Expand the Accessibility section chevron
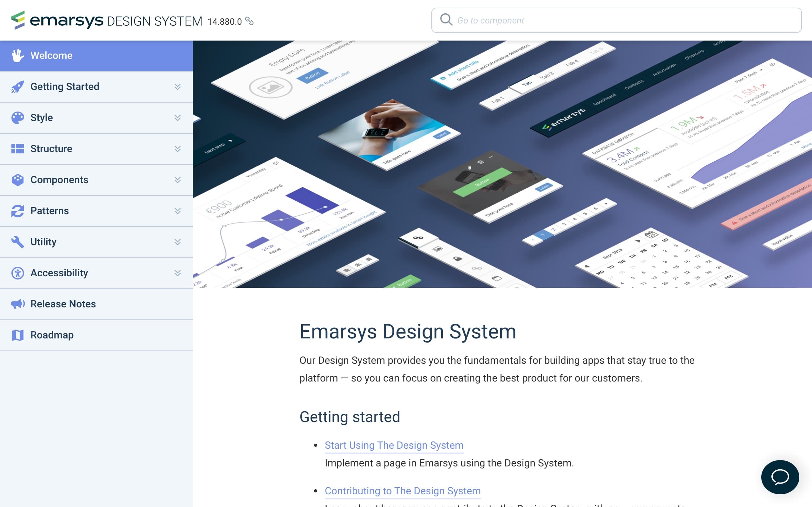The image size is (812, 507). tap(178, 273)
